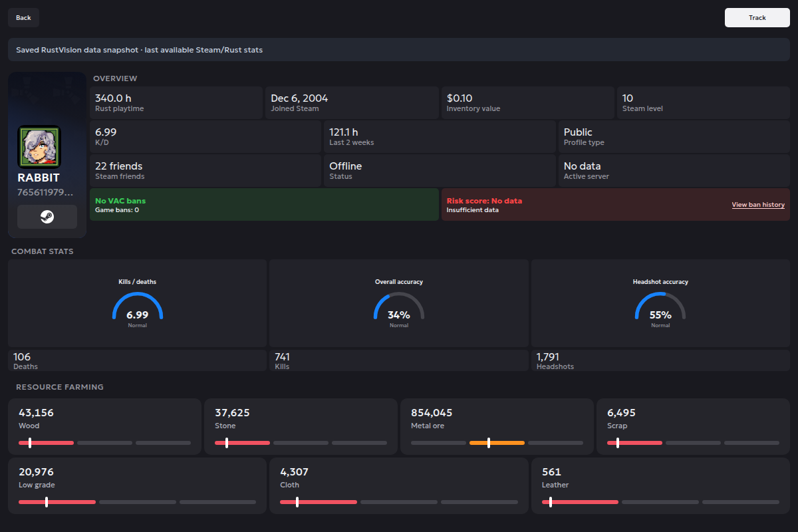Screen dimensions: 798x532
Task: Click the 22 friends value
Action: point(119,166)
